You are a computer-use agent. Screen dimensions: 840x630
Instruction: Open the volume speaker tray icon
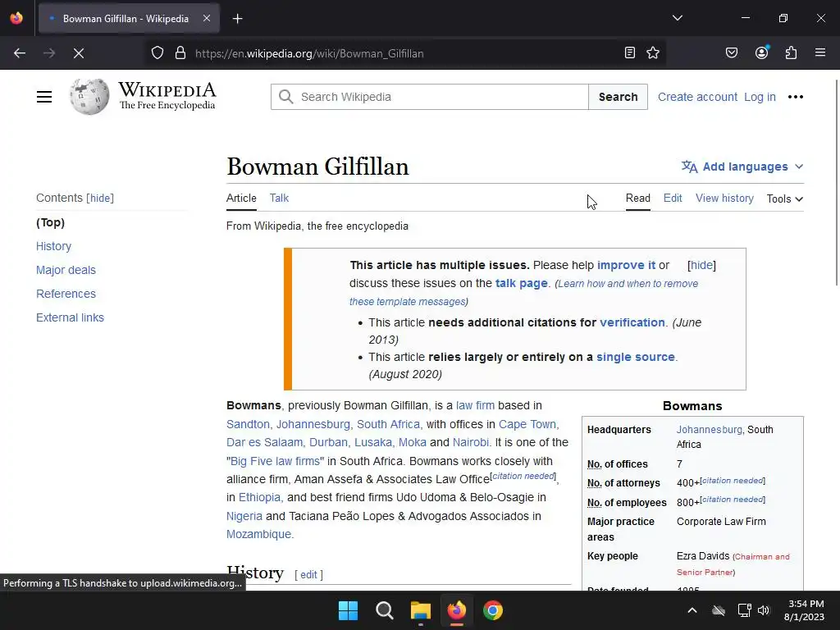coord(764,610)
